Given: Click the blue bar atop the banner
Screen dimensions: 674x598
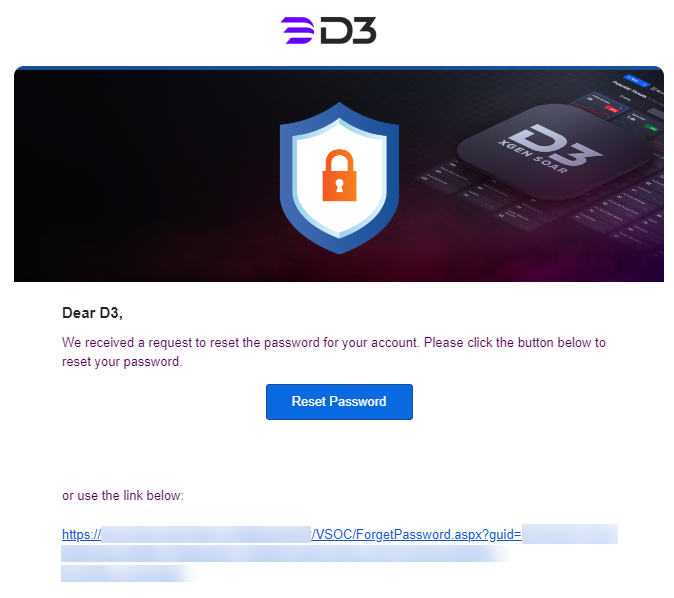Looking at the screenshot, I should point(339,68).
